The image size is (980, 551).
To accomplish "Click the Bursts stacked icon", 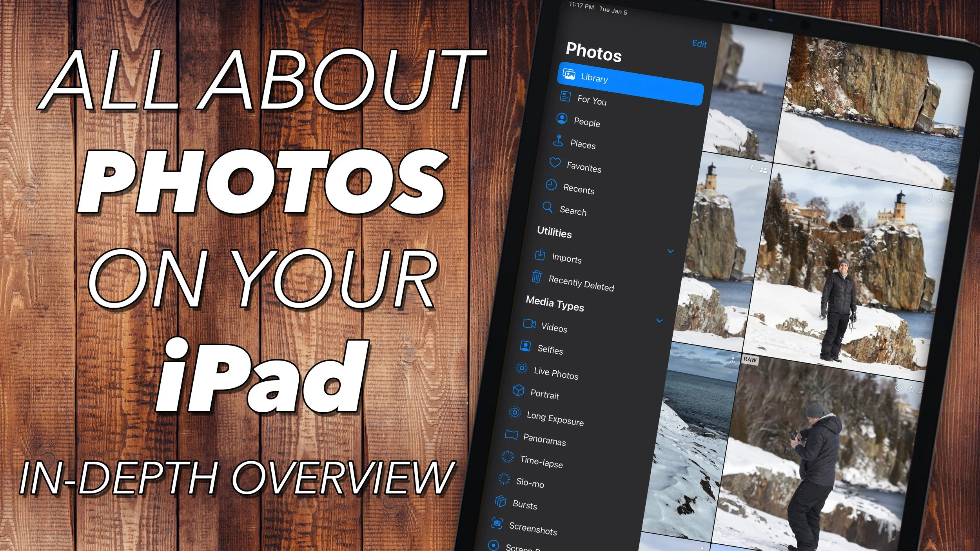I will pyautogui.click(x=501, y=501).
